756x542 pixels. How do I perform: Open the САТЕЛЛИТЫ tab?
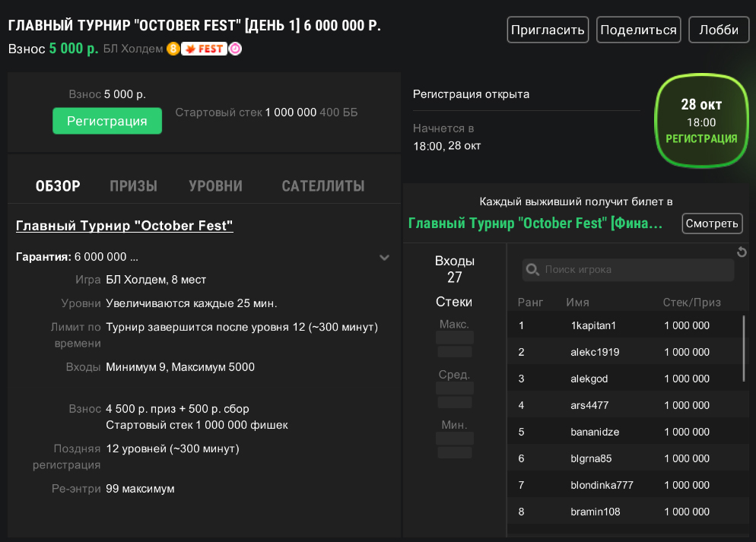322,186
